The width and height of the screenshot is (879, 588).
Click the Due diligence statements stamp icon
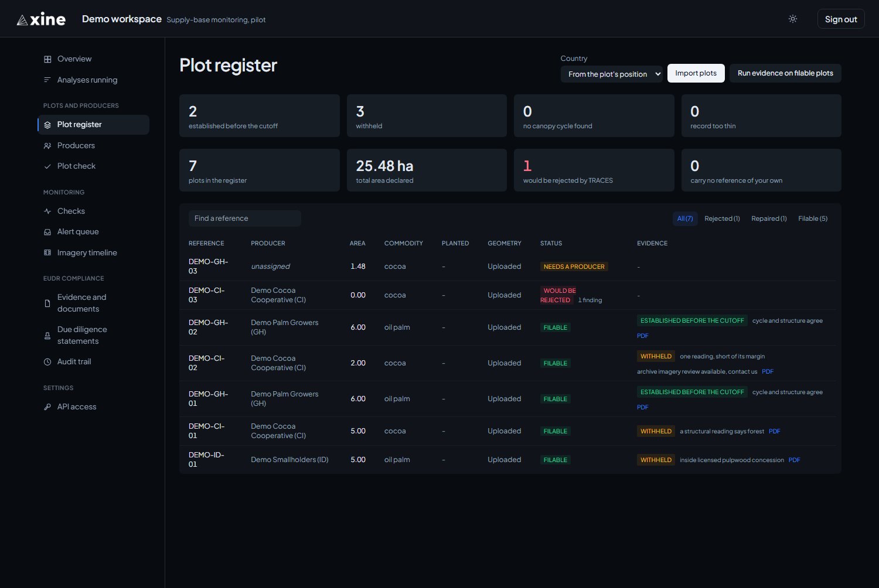click(x=47, y=336)
